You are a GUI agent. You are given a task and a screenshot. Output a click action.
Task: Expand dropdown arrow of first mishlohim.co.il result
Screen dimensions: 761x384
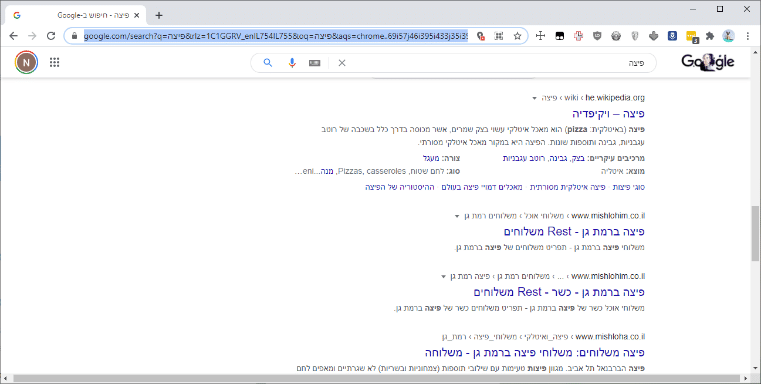click(457, 216)
